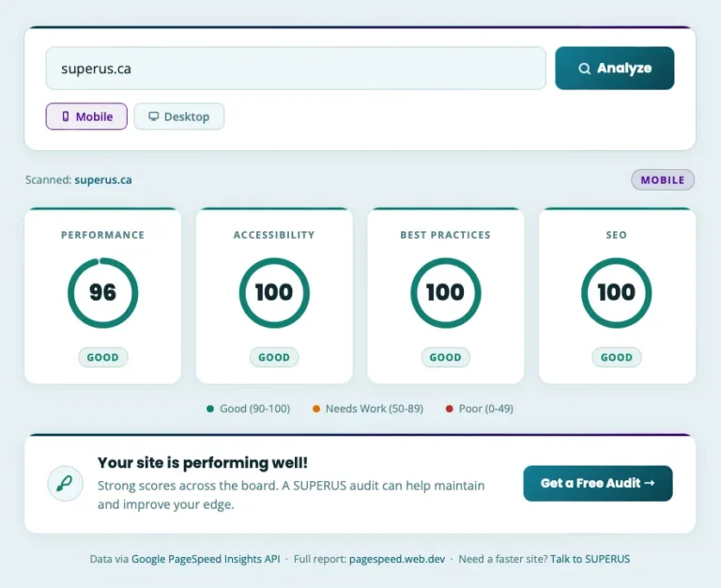Click the SEO score ring showing 100
721x588 pixels.
tap(616, 293)
